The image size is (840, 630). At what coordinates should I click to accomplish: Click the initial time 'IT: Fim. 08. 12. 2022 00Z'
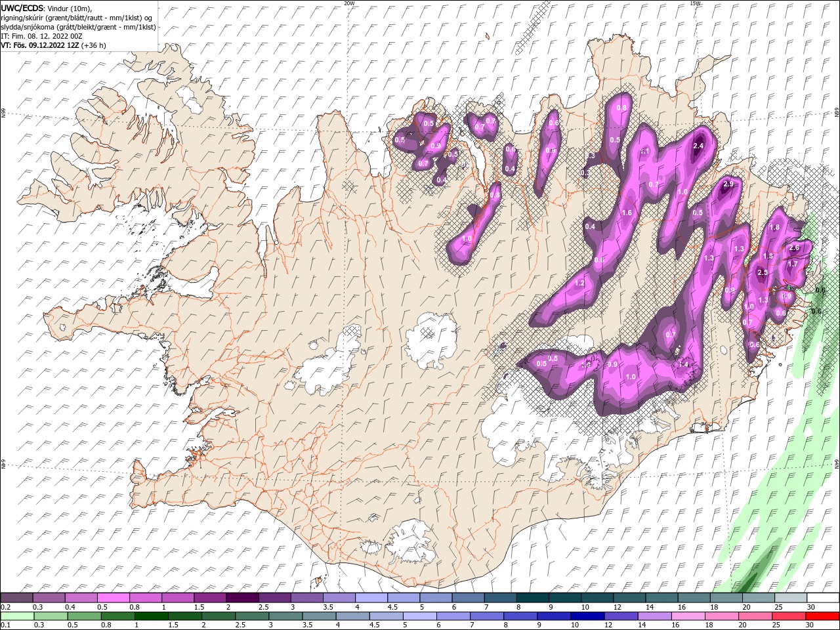[41, 36]
